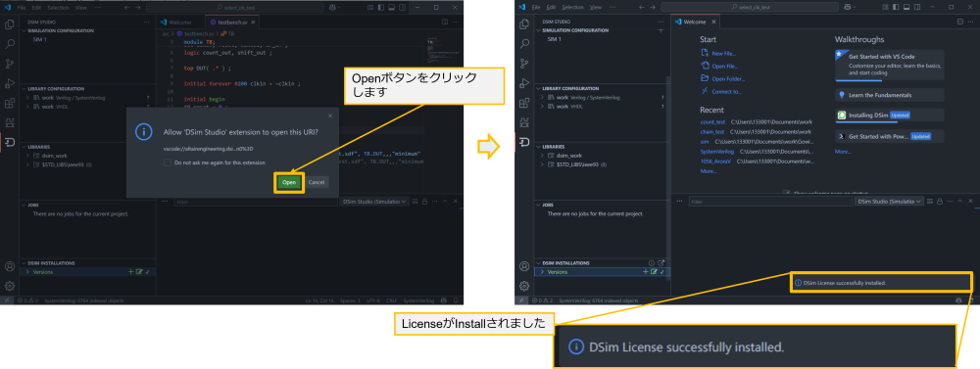The width and height of the screenshot is (980, 369).
Task: Cancel the DSim Studio URI prompt
Action: (x=317, y=182)
